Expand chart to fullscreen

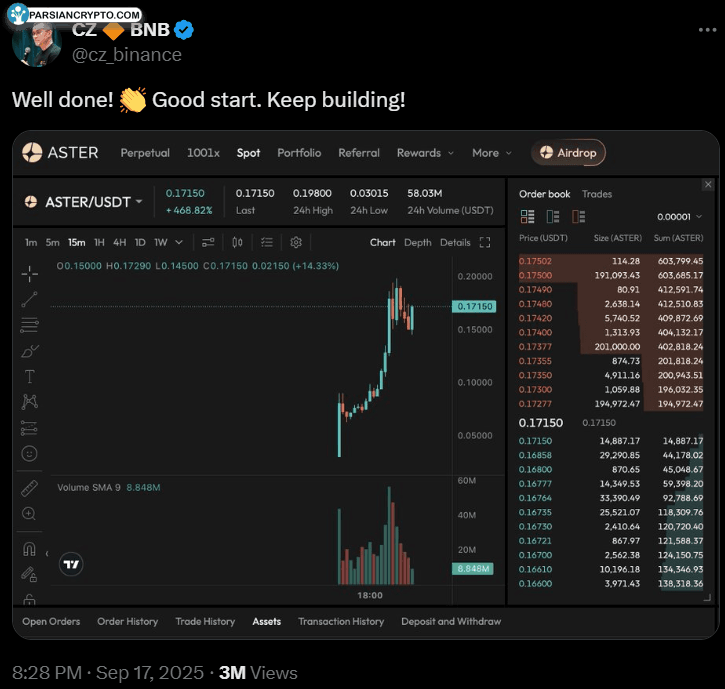tap(485, 242)
